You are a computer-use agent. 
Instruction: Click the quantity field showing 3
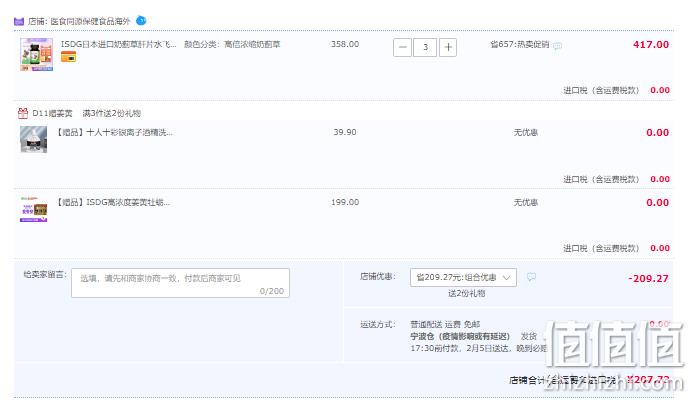coord(425,47)
